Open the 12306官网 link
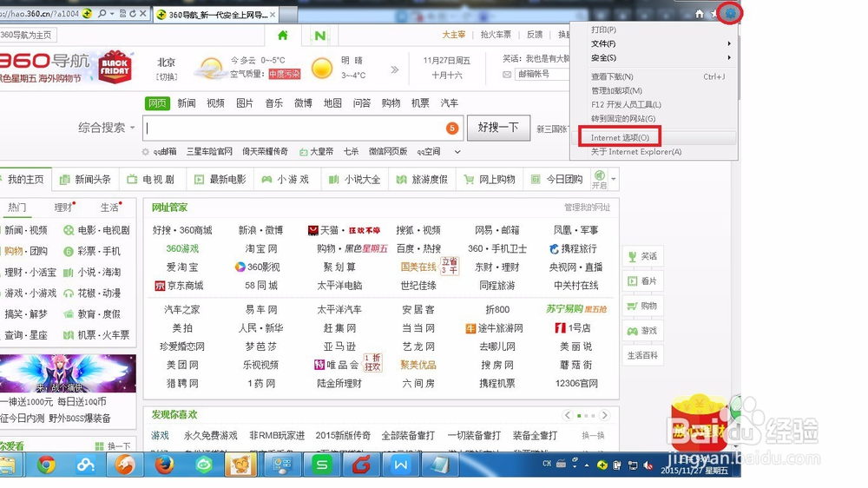 click(x=576, y=383)
